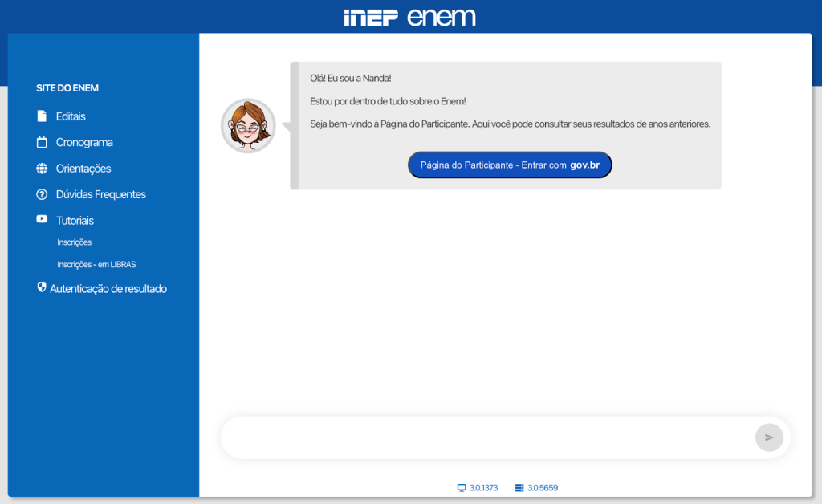Select the Inscrições tutorial link
Screen dimensions: 822x504
point(74,242)
